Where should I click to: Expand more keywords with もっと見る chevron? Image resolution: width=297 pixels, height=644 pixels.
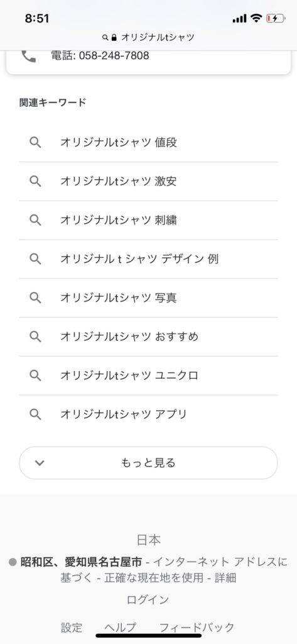click(40, 463)
